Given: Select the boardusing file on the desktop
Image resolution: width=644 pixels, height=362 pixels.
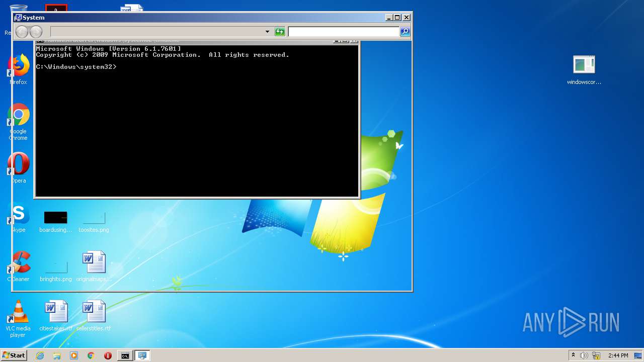Looking at the screenshot, I should [55, 221].
